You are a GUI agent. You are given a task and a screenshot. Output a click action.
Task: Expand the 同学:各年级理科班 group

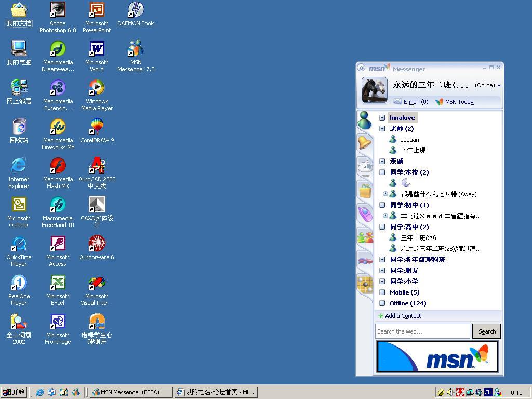(x=382, y=260)
